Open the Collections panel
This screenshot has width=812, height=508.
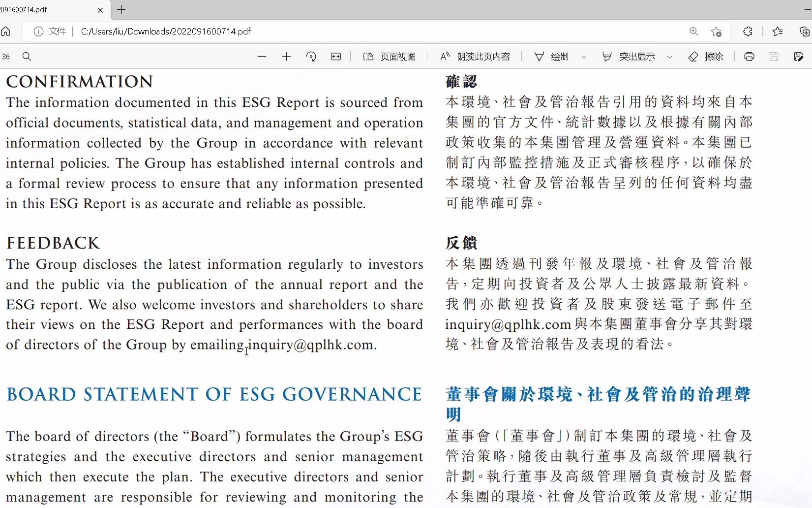(805, 32)
